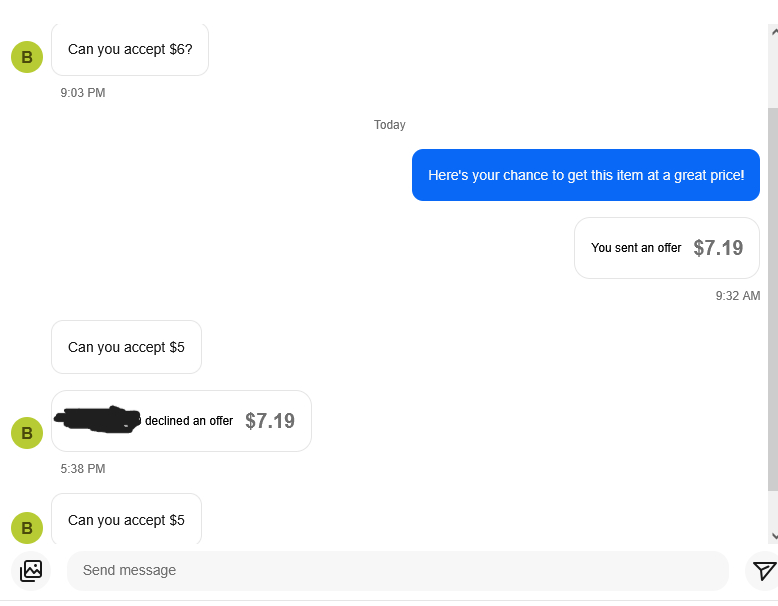Click the scribbled-out username in the declined offer
This screenshot has width=778, height=606.
[98, 420]
